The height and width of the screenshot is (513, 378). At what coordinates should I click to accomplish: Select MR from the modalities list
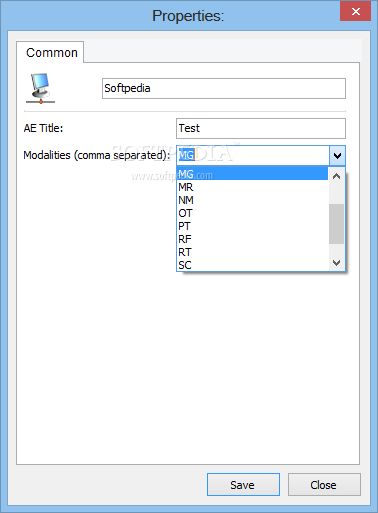(x=252, y=187)
